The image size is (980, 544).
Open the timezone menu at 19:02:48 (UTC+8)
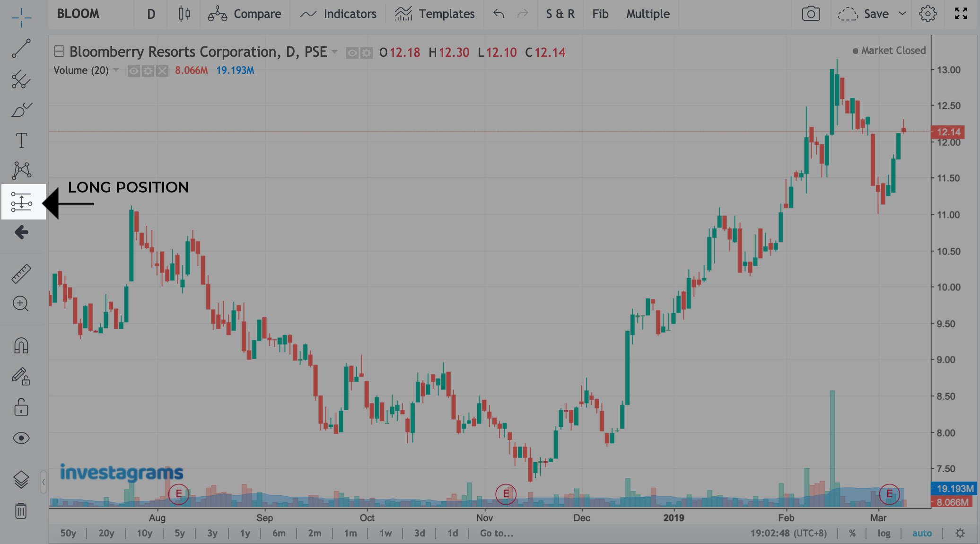pyautogui.click(x=788, y=533)
